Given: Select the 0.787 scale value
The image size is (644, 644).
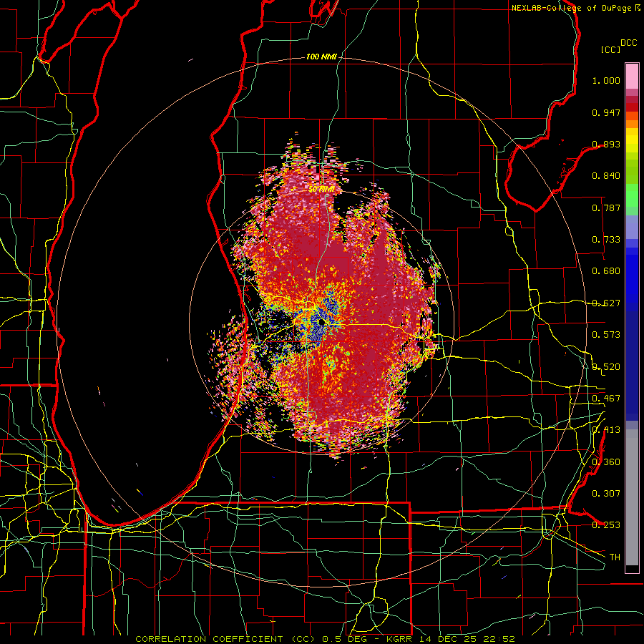Looking at the screenshot, I should pos(606,208).
